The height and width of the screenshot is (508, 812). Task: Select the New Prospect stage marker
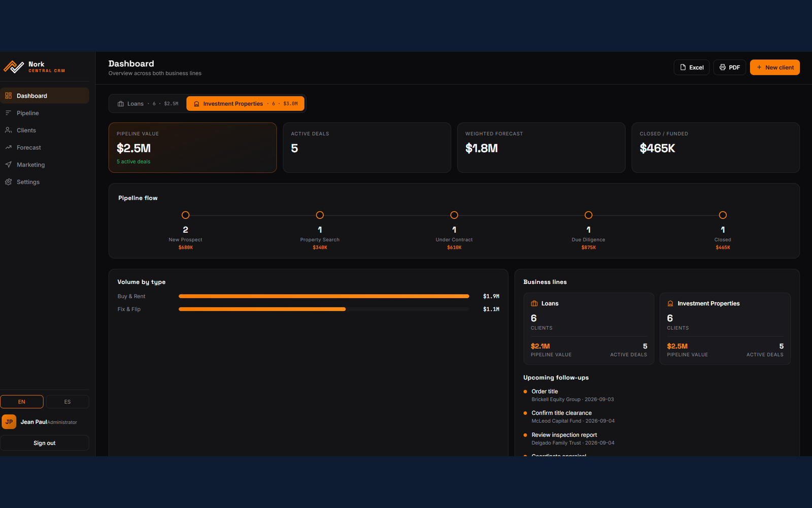pyautogui.click(x=185, y=215)
